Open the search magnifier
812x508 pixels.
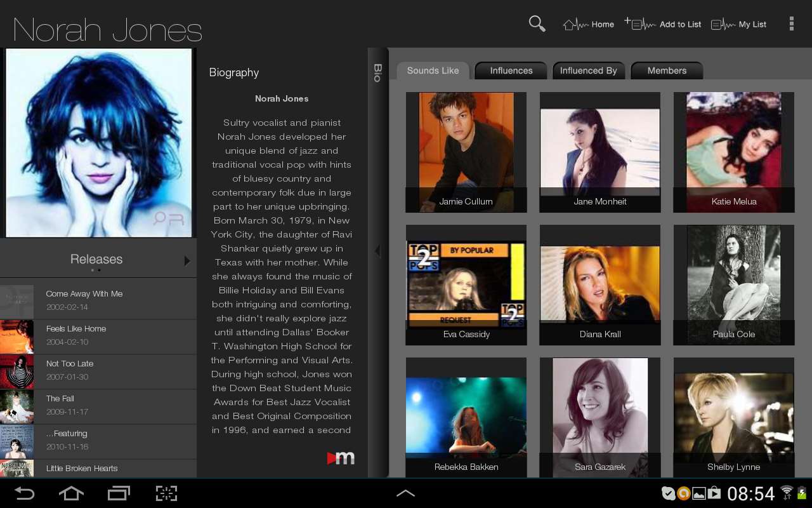(x=537, y=23)
